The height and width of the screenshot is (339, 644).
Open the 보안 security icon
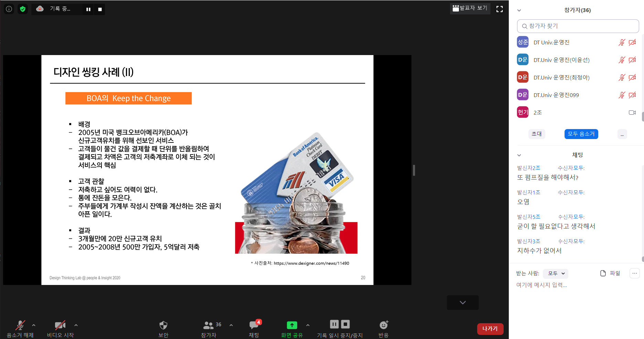tap(163, 325)
